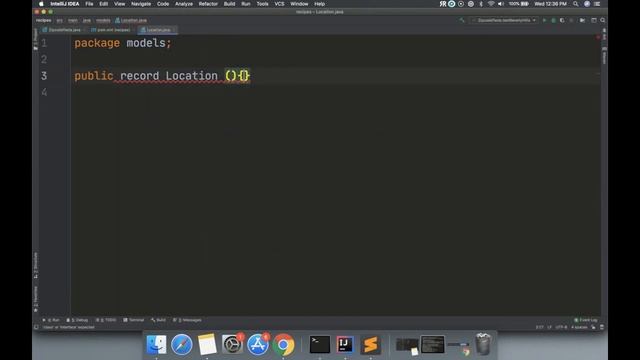The width and height of the screenshot is (640, 360).
Task: Click the green Run arrow icon
Action: point(544,20)
